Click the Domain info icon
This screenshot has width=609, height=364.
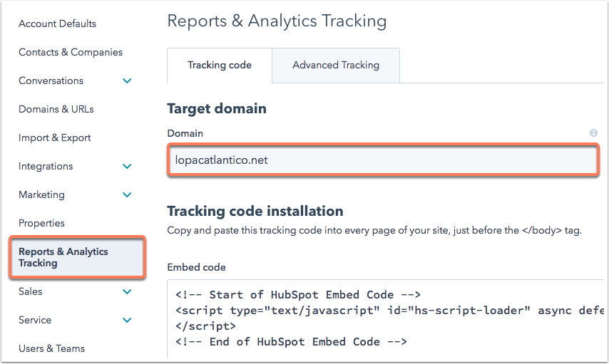coord(593,133)
